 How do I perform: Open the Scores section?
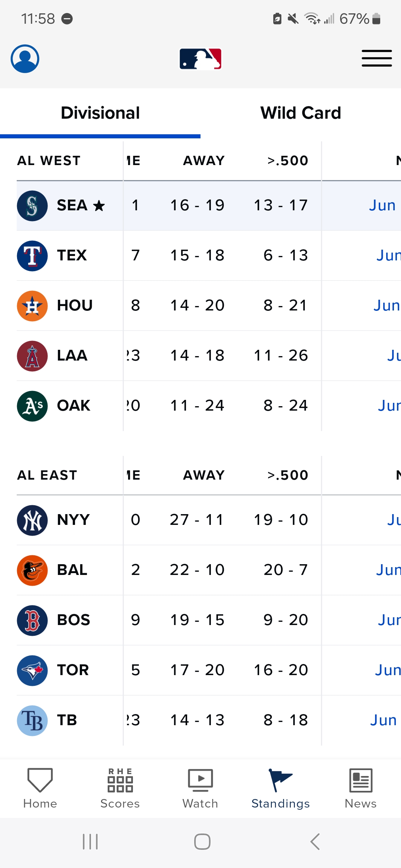[120, 788]
